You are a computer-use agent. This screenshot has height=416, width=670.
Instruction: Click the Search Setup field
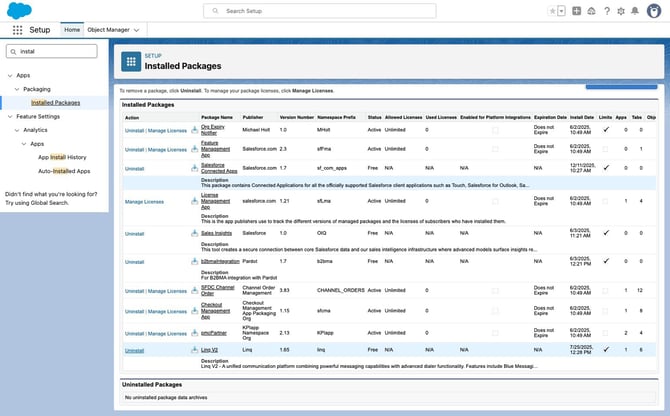320,11
